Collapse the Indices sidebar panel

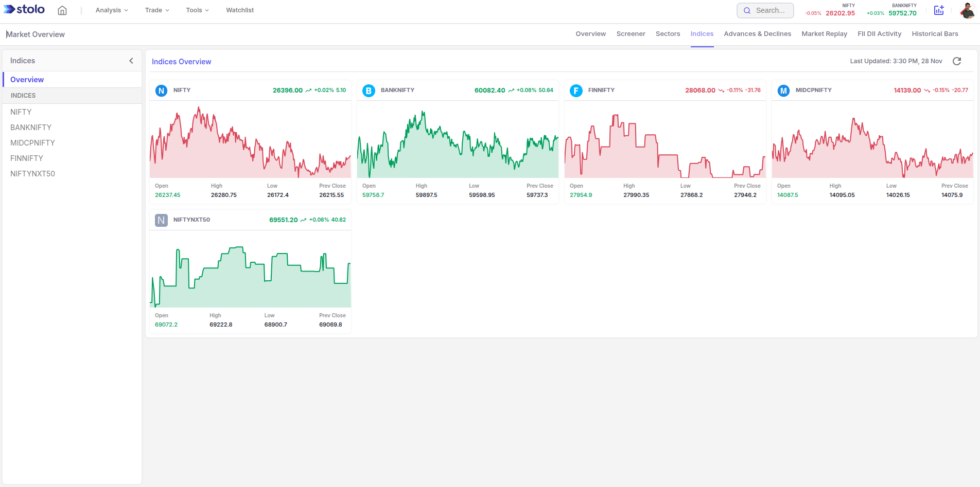point(131,61)
